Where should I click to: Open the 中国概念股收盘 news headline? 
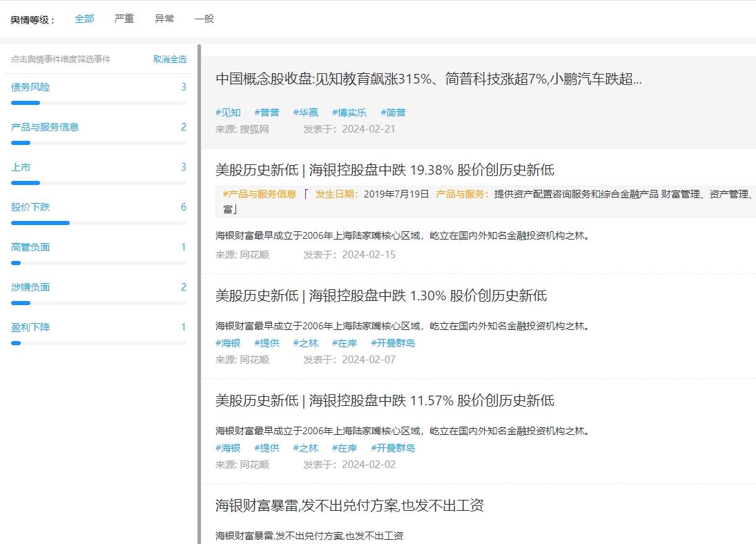428,79
